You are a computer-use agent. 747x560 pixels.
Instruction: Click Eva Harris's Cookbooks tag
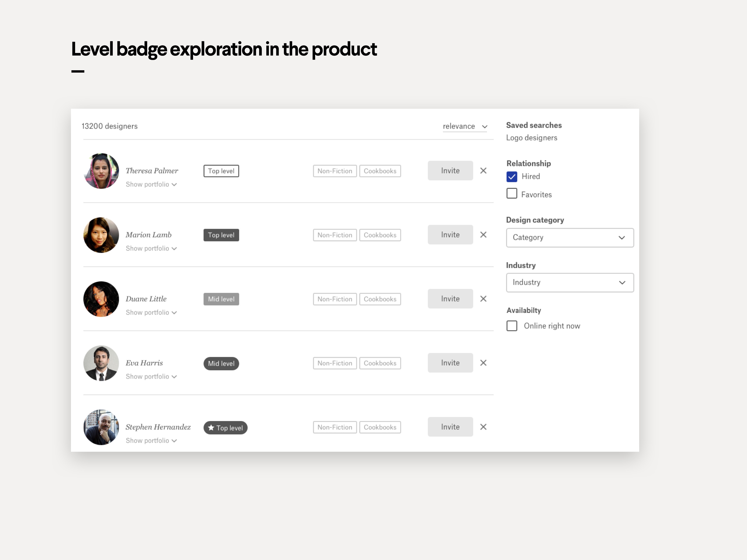tap(380, 364)
